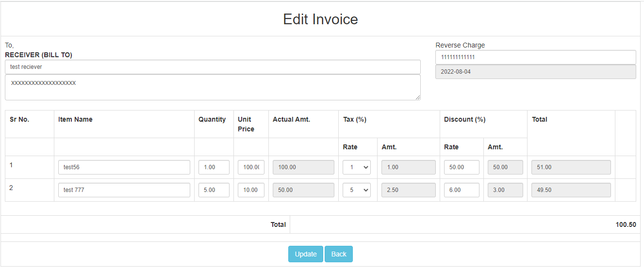644x271 pixels.
Task: Click tax amount field showing 1.00
Action: (409, 167)
